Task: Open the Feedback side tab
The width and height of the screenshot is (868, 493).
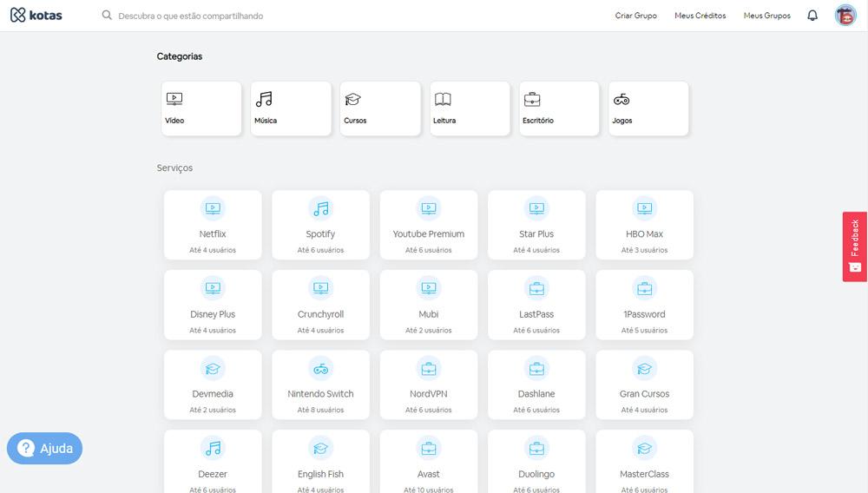Action: click(855, 246)
